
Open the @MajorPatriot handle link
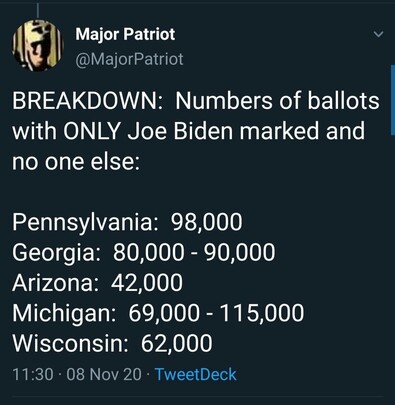pyautogui.click(x=129, y=59)
